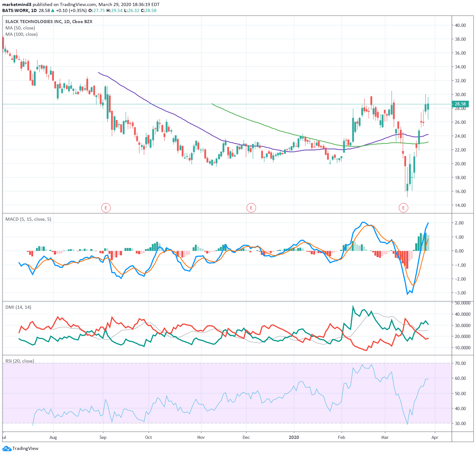Click the 34.00 price axis label

click(460, 67)
